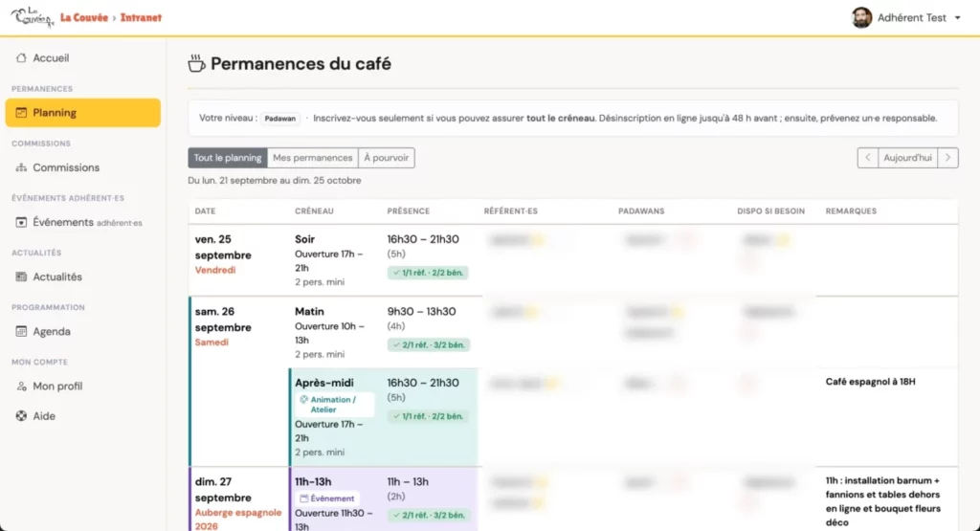Click the Commissions hierarchy icon
The image size is (980, 531).
click(x=21, y=167)
